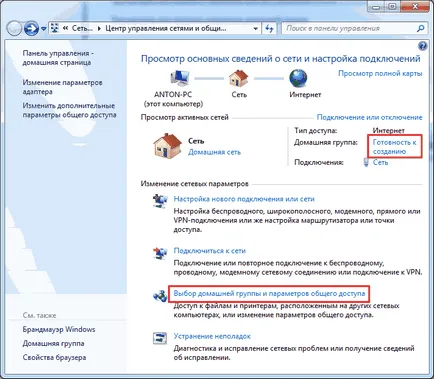
Task: Click the ANTON-PC computer icon
Action: tap(180, 78)
